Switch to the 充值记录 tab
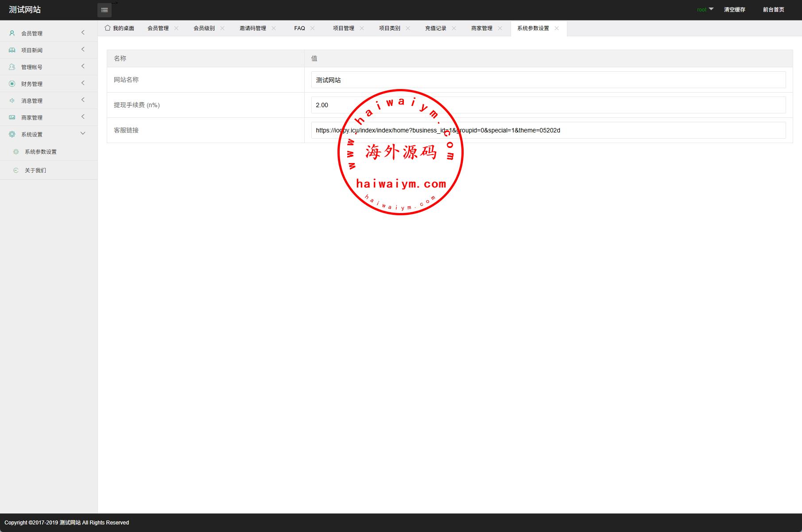The width and height of the screenshot is (802, 532). 435,28
